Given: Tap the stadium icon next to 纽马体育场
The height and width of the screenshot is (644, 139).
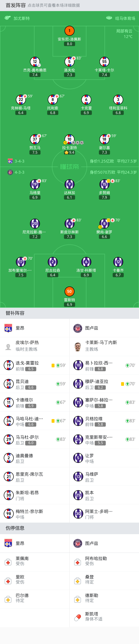Looking at the screenshot, I should [109, 18].
